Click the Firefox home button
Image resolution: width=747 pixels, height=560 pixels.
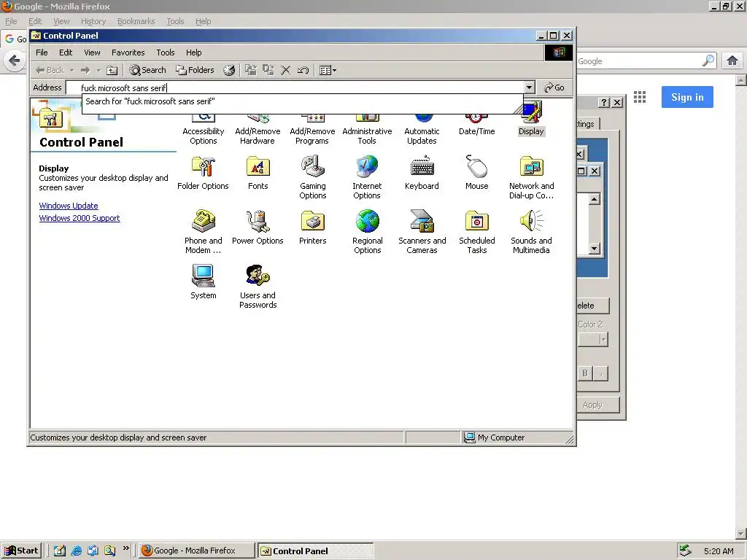pyautogui.click(x=732, y=61)
